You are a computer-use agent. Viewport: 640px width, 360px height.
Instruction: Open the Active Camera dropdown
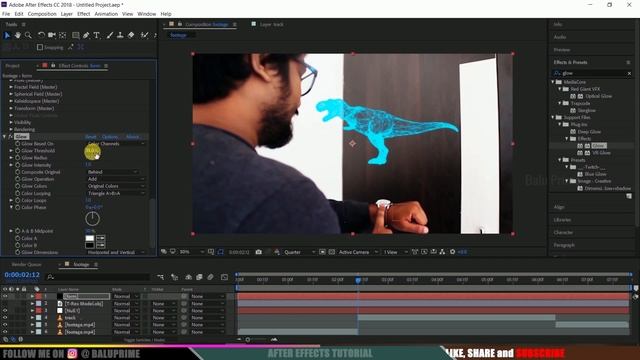[358, 252]
